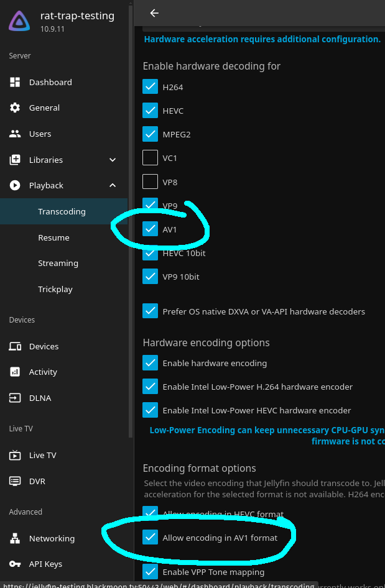Disable Enable hardware encoding checkbox
This screenshot has height=588, width=385.
[x=150, y=362]
